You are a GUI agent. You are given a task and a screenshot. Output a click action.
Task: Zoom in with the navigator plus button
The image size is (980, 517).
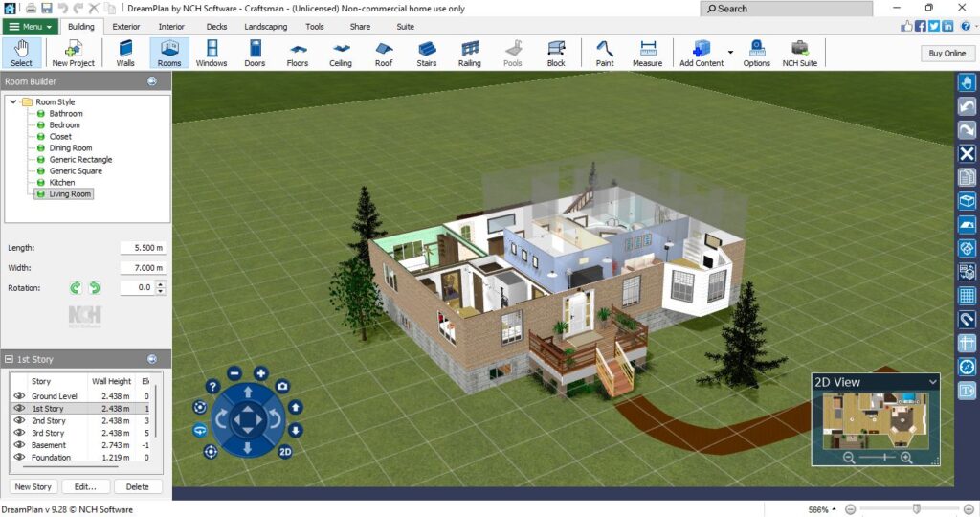pos(260,373)
